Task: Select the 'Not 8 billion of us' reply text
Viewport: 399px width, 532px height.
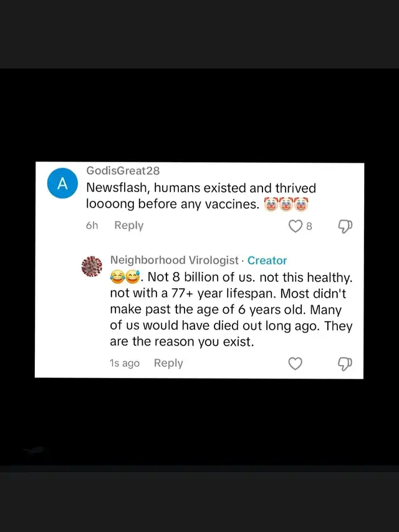Action: pyautogui.click(x=231, y=309)
